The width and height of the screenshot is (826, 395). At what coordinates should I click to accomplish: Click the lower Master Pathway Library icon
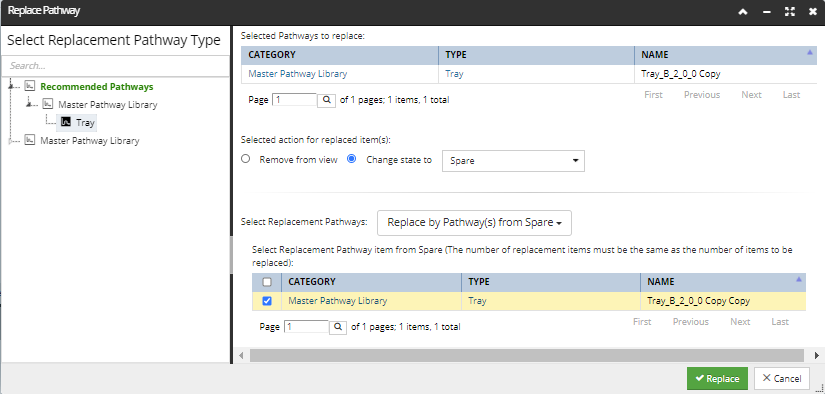30,141
